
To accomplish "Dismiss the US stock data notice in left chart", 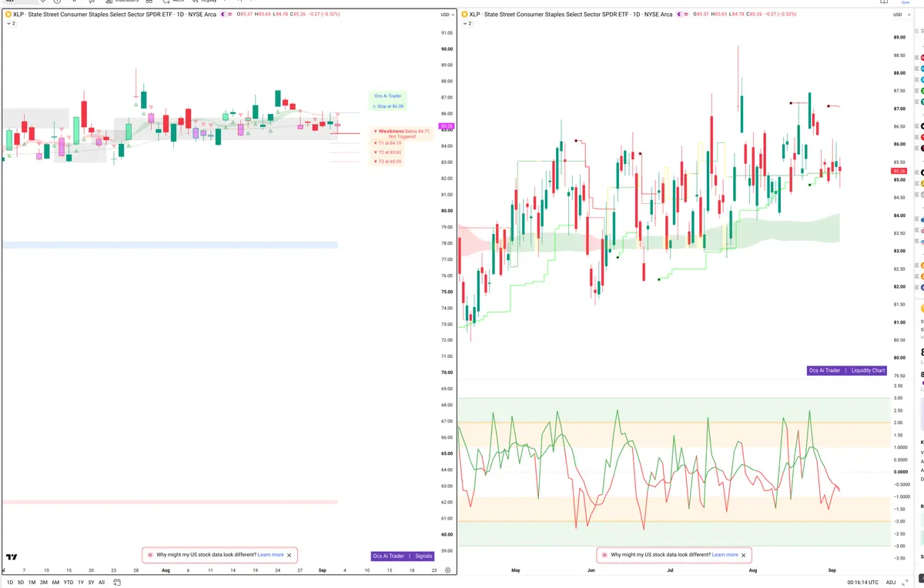I will [290, 555].
